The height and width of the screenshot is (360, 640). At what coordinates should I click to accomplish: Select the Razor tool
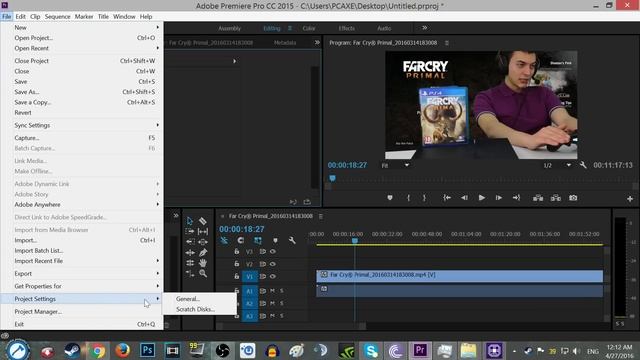pyautogui.click(x=202, y=221)
